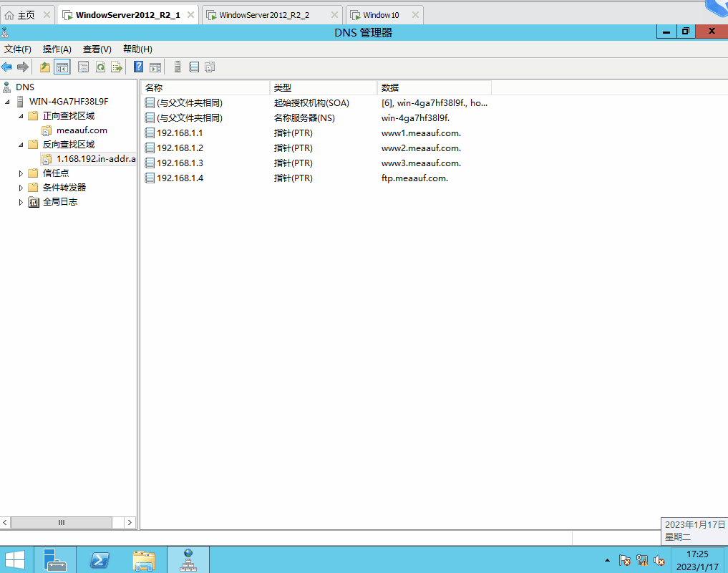Expand the 条件转发器 node
Screen dimensions: 728x573
[x=21, y=188]
